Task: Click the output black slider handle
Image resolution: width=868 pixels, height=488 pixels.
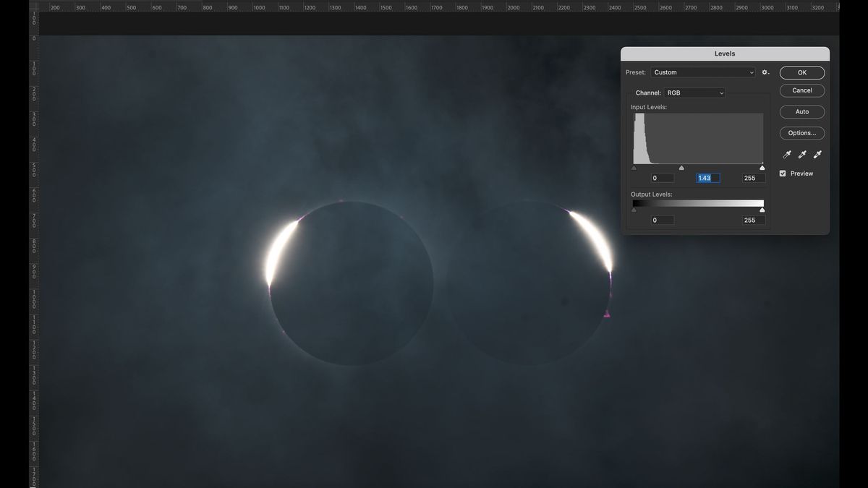Action: (x=634, y=210)
